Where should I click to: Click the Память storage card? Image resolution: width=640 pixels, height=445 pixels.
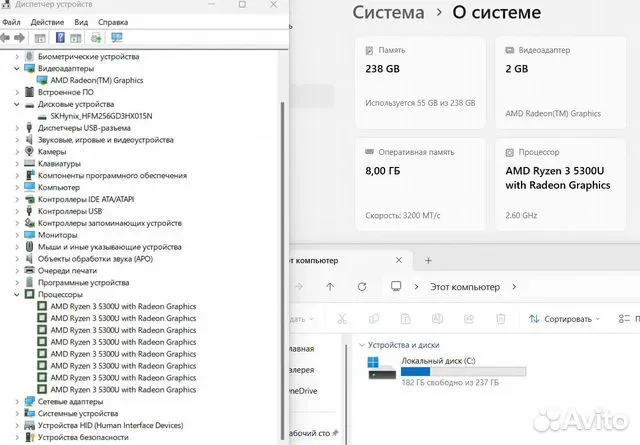(x=420, y=82)
